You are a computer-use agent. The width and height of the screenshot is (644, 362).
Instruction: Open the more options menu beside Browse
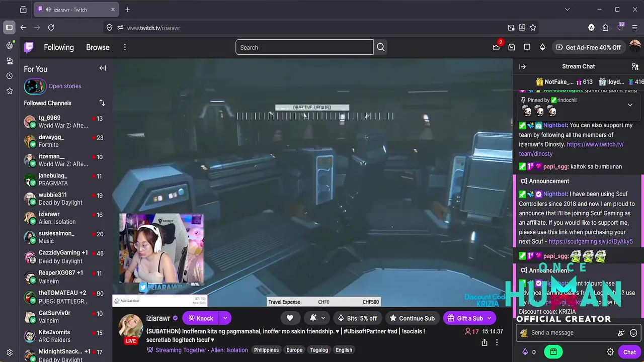pyautogui.click(x=125, y=47)
